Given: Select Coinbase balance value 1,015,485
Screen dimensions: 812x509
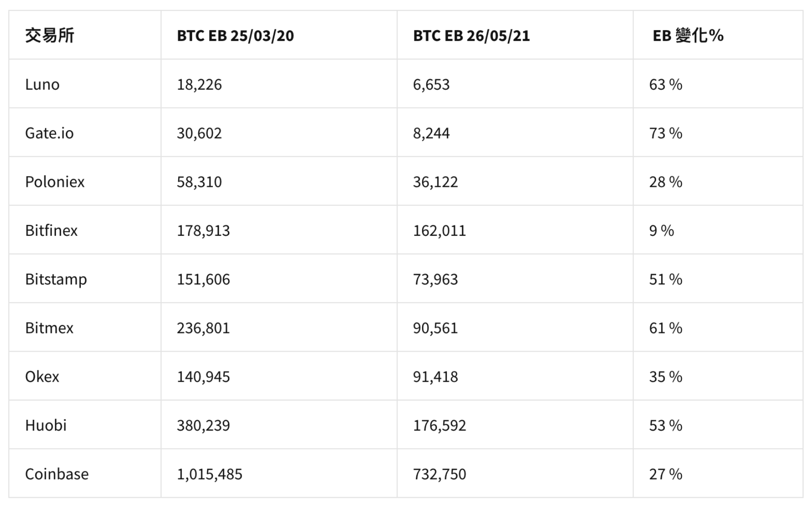Looking at the screenshot, I should point(210,474).
